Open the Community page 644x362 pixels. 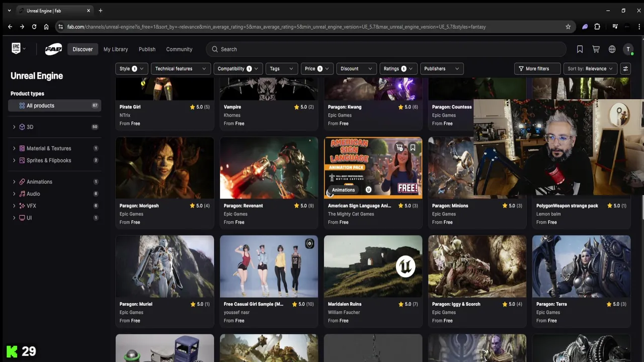pos(179,49)
